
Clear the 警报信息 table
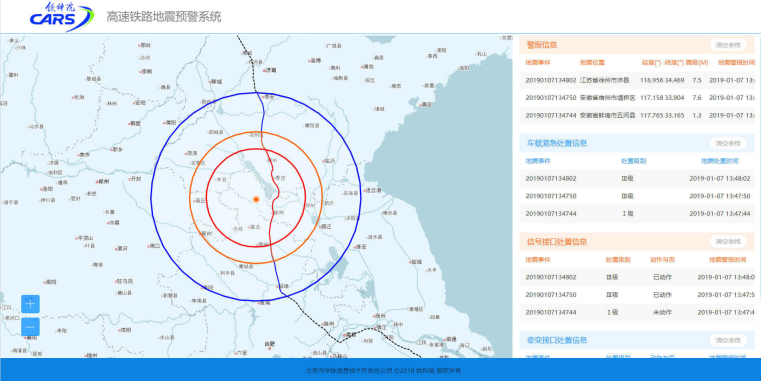click(728, 45)
